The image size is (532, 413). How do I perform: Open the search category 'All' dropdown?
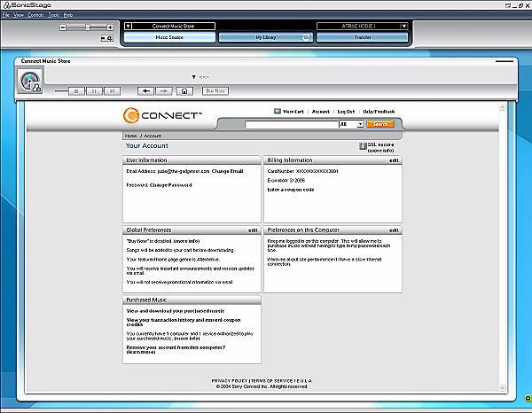[359, 125]
